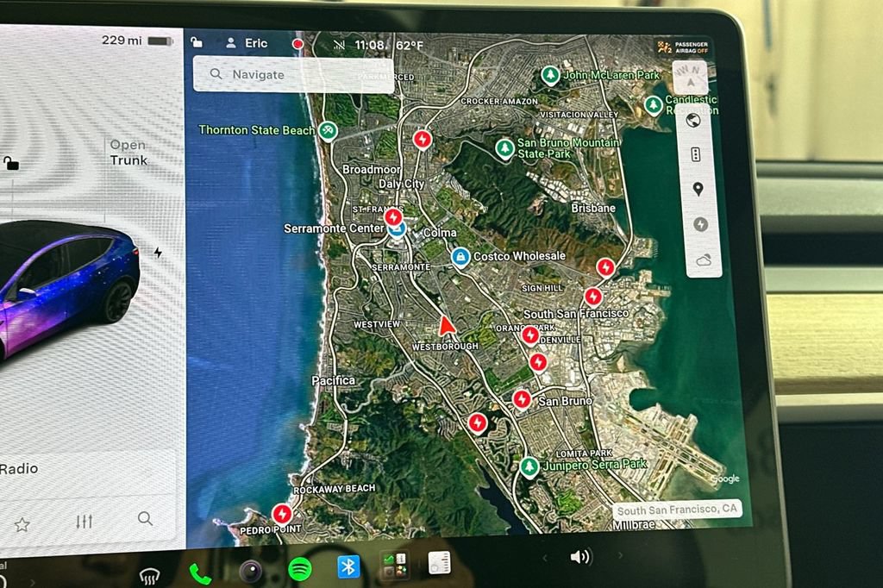Lower volume with the left chevron
The width and height of the screenshot is (883, 588).
545,558
